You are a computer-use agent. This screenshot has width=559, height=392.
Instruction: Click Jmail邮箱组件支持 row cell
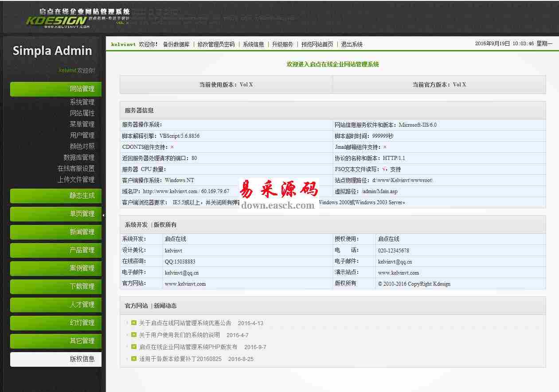click(439, 147)
